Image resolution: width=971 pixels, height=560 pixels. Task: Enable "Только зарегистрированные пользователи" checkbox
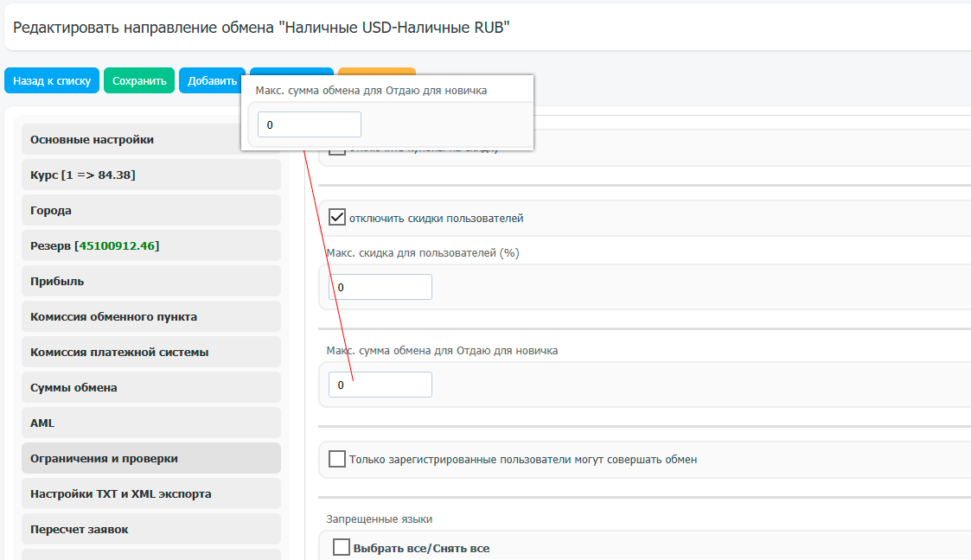point(337,459)
